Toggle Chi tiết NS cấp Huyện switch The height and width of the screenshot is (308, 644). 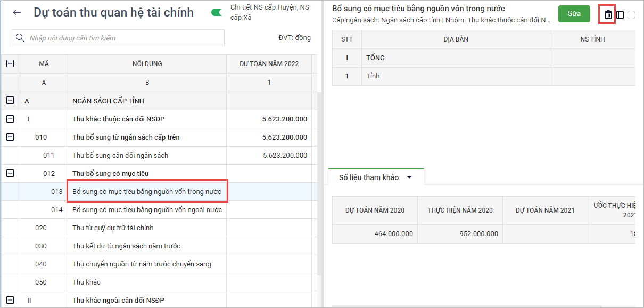217,12
